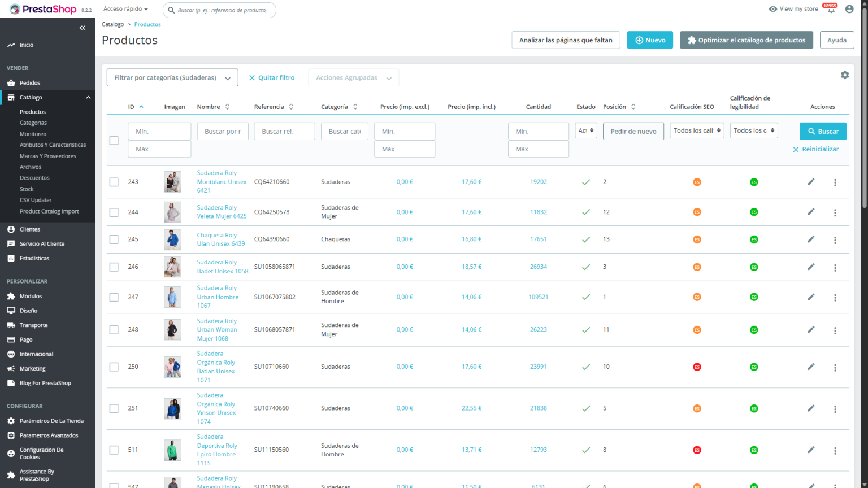The width and height of the screenshot is (868, 488).
Task: Open the Filtrar por categorías dropdown
Action: coord(172,78)
